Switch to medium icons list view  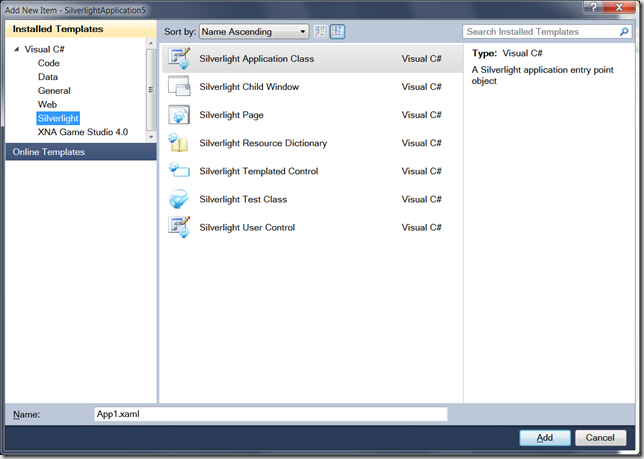337,32
